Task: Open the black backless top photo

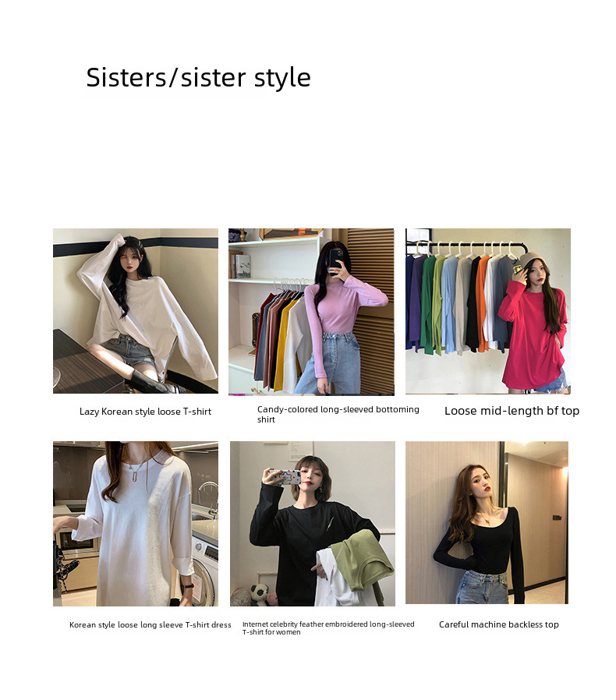Action: (487, 523)
